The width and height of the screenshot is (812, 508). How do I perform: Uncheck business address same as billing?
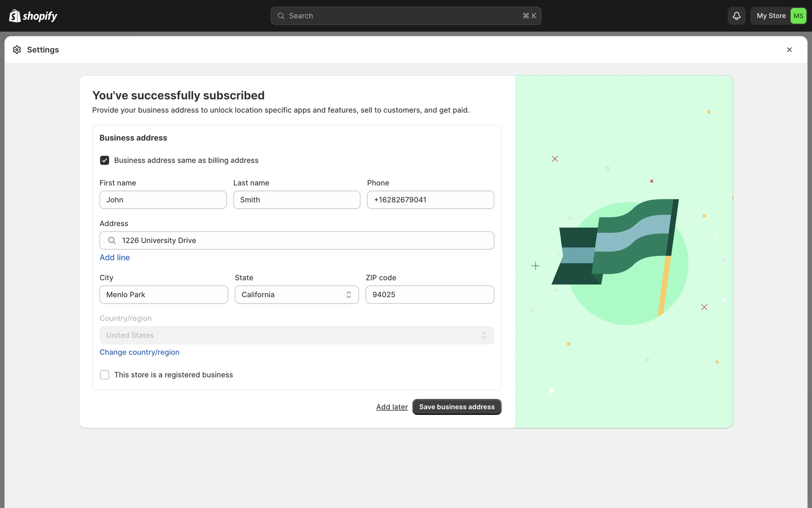pyautogui.click(x=104, y=160)
